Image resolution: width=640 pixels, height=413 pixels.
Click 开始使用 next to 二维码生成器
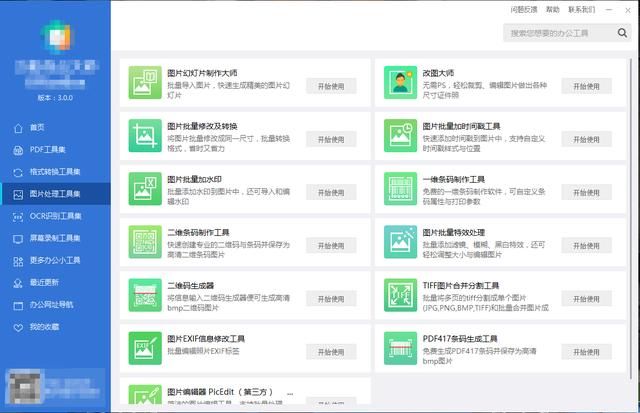point(330,298)
